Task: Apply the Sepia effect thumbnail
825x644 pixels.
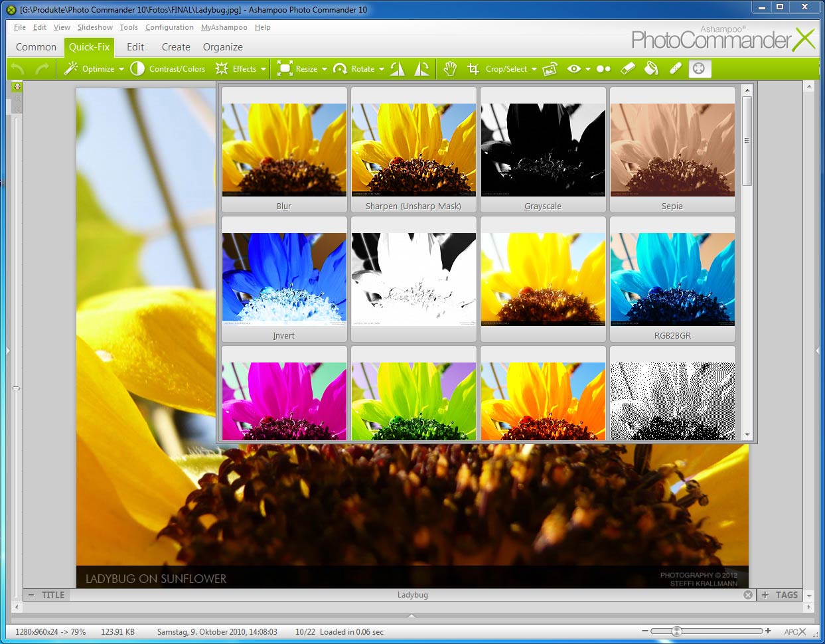Action: 672,150
